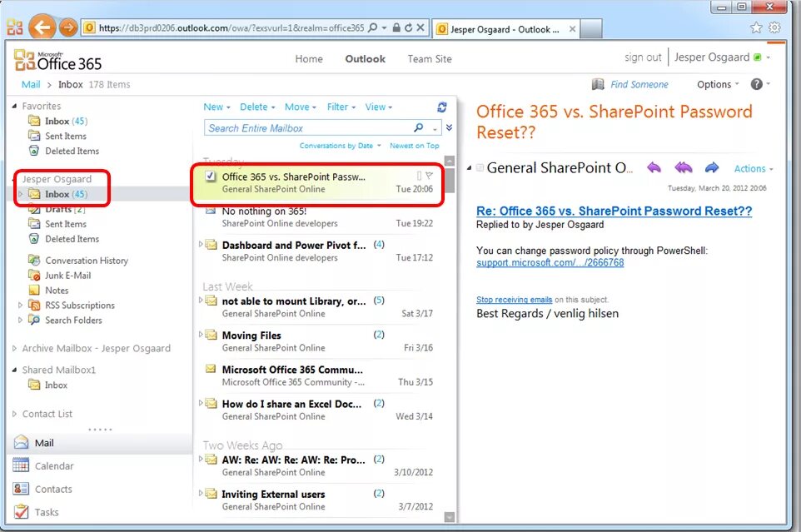Click the browser address bar URL
Screen dimensions: 801x532
[231, 27]
